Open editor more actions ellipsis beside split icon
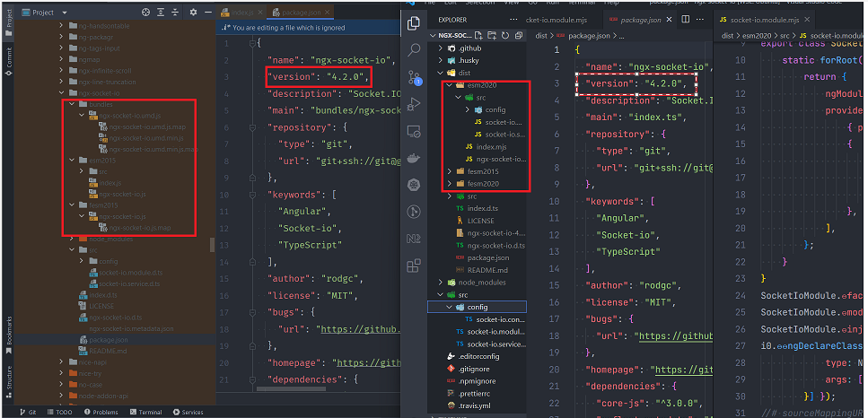Image resolution: width=868 pixels, height=418 pixels. 701,20
